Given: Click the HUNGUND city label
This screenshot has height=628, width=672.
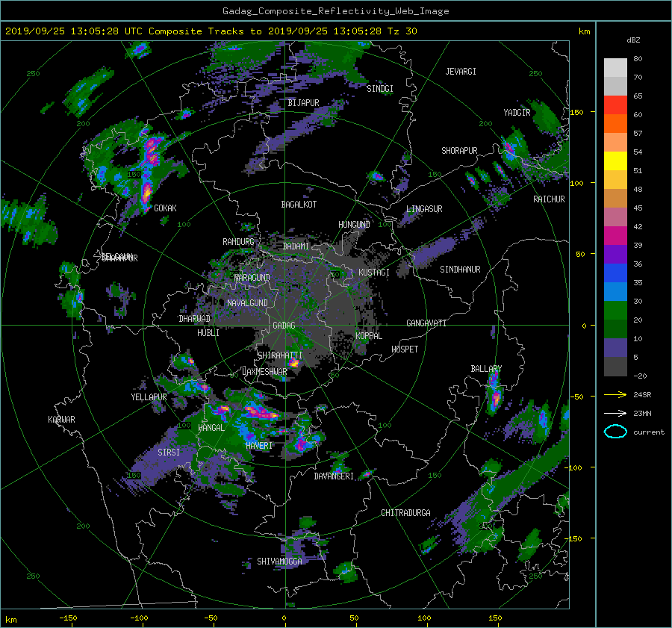Looking at the screenshot, I should tap(354, 225).
